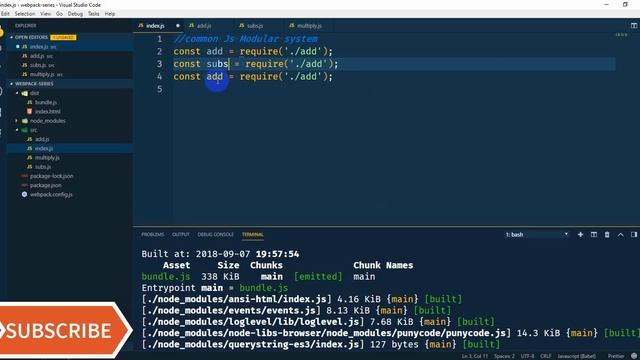Image resolution: width=640 pixels, height=360 pixels.
Task: Select multiply.js under Open Editors
Action: (x=69, y=74)
